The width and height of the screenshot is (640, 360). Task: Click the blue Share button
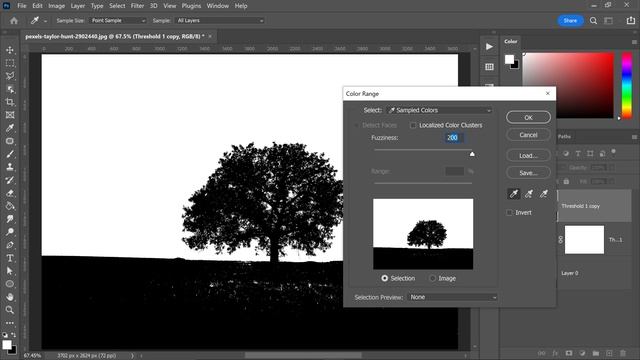[570, 20]
